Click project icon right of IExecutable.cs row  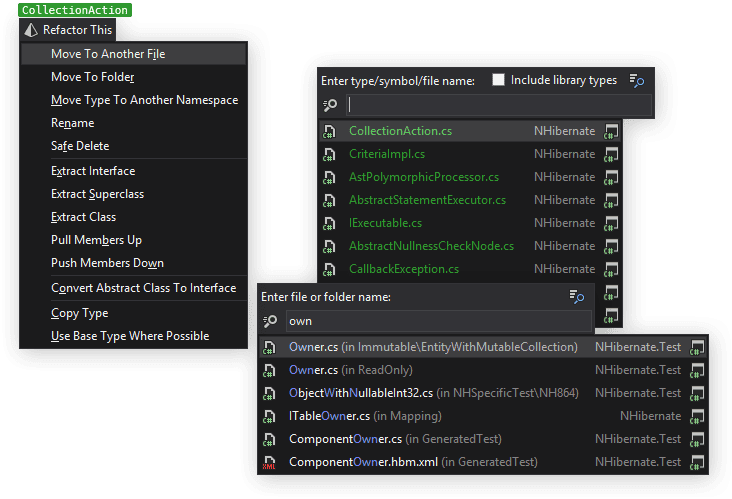coord(611,224)
